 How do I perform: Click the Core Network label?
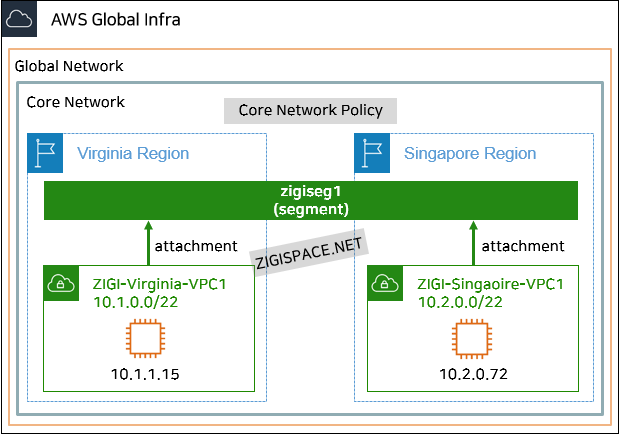76,102
